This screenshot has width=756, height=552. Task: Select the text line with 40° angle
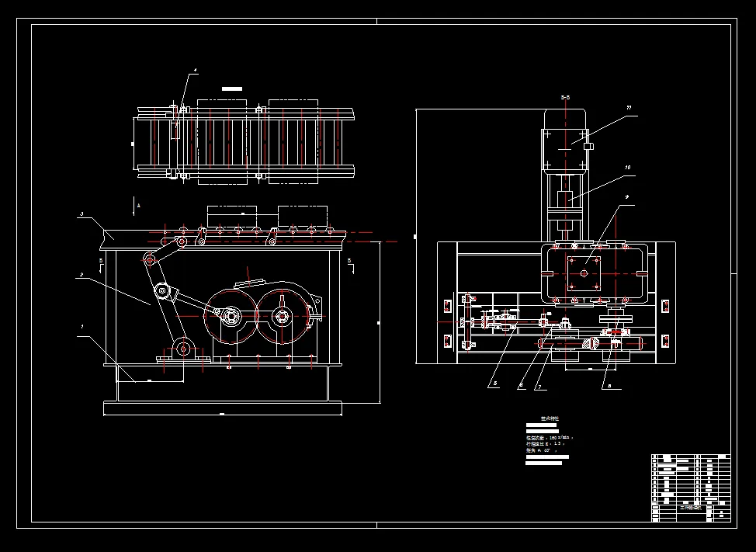542,450
